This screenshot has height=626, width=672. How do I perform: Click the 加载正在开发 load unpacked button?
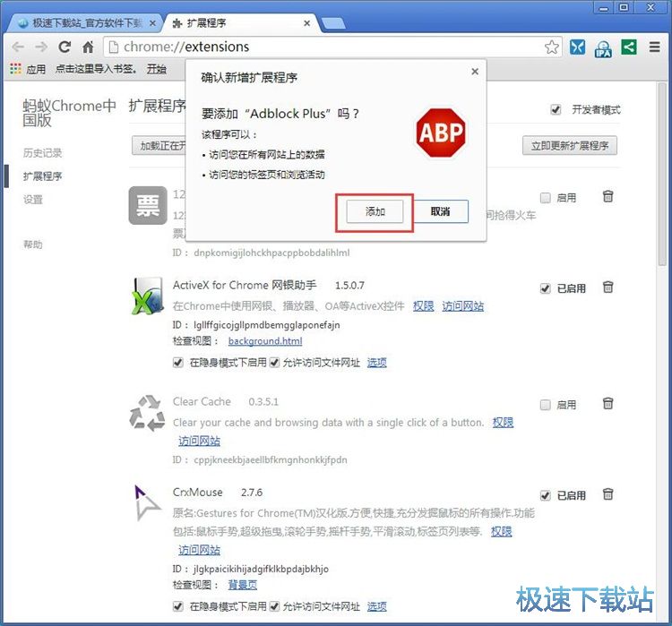pos(159,146)
